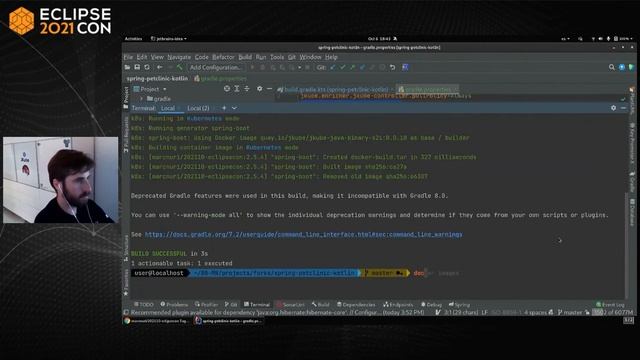640x360 pixels.
Task: Click the Open file toolbar icon
Action: click(x=128, y=67)
